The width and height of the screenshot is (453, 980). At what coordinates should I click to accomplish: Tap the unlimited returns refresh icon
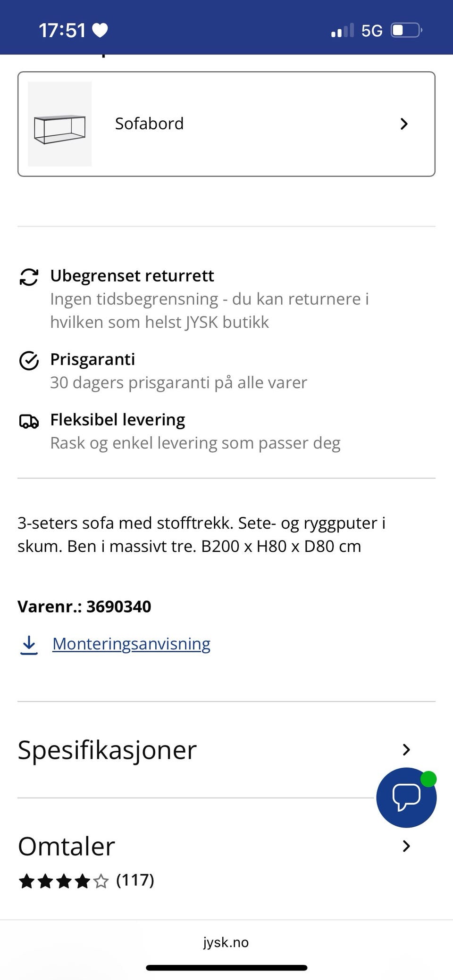pos(29,277)
